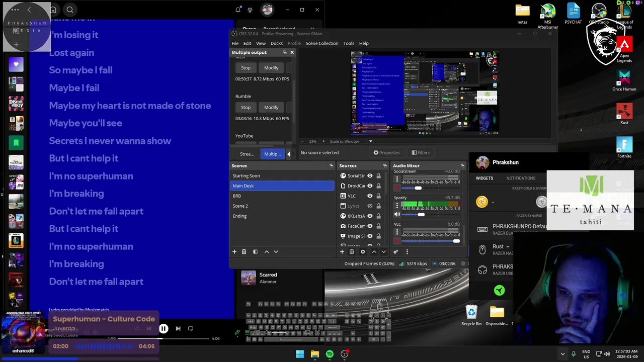The width and height of the screenshot is (644, 362).
Task: Show the hidden Lyrics source
Action: [370, 206]
